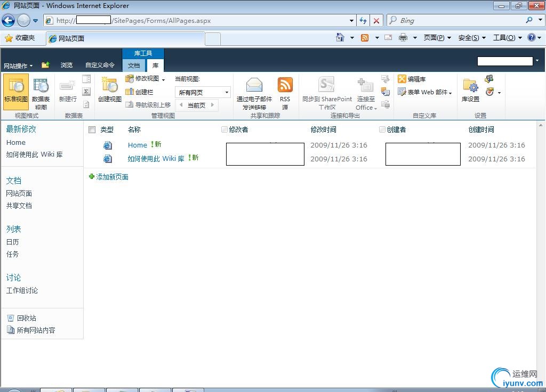
Task: Click the IE help question mark icon
Action: [531, 37]
